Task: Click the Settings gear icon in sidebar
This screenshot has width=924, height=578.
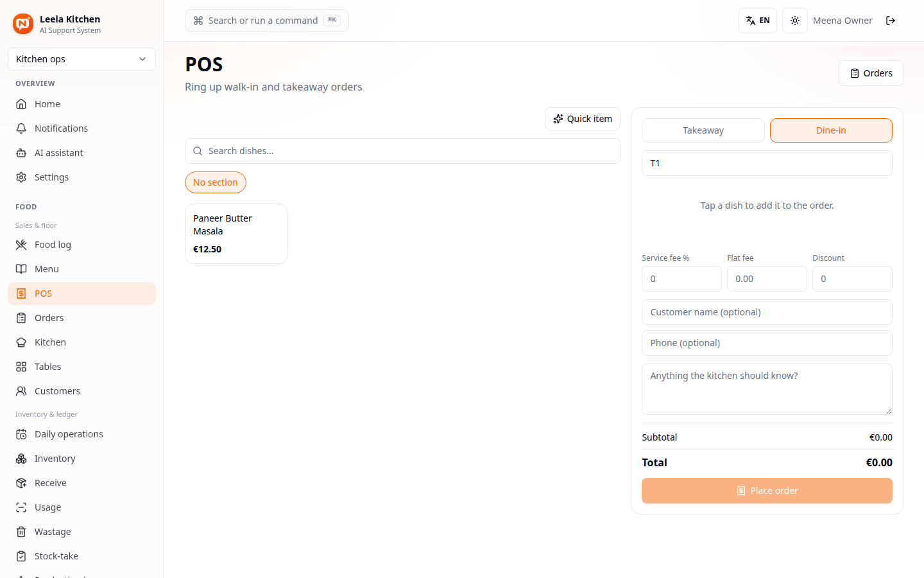Action: [x=21, y=177]
